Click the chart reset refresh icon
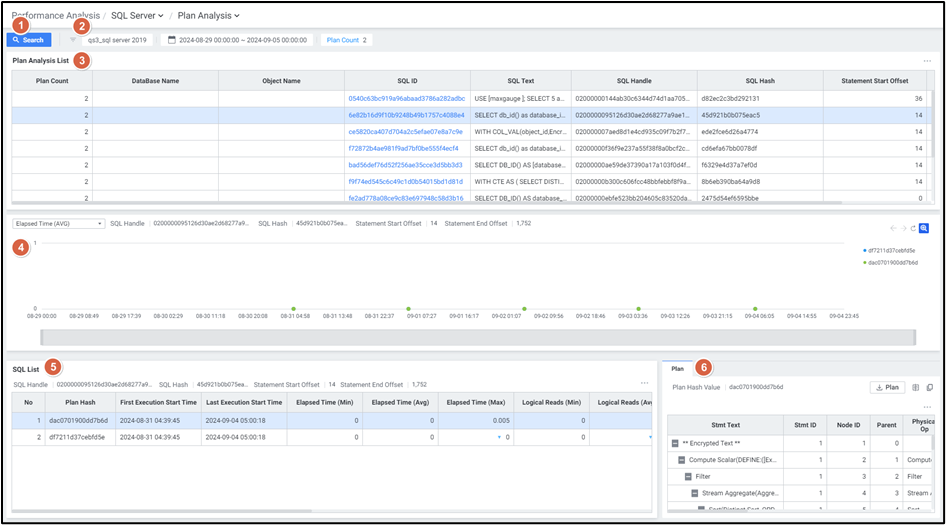 coord(913,229)
